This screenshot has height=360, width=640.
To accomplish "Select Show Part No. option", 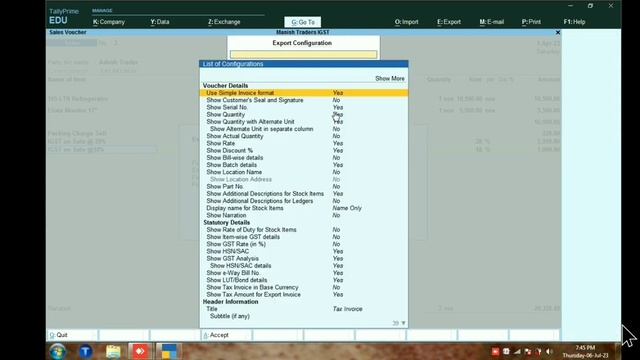I will pos(304,187).
